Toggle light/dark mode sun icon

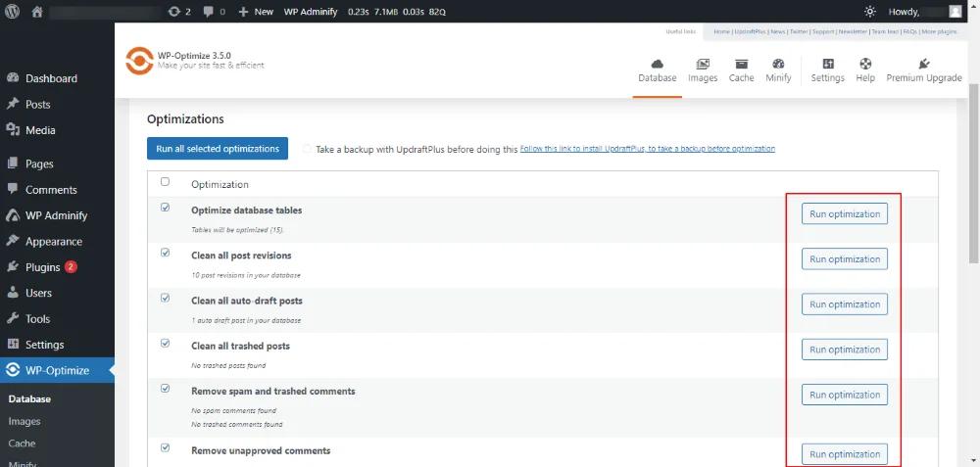click(x=870, y=11)
